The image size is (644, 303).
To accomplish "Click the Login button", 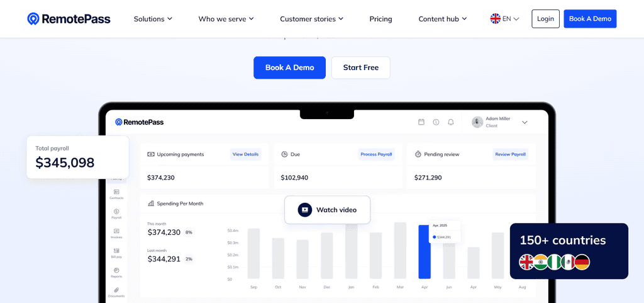I will (x=545, y=19).
